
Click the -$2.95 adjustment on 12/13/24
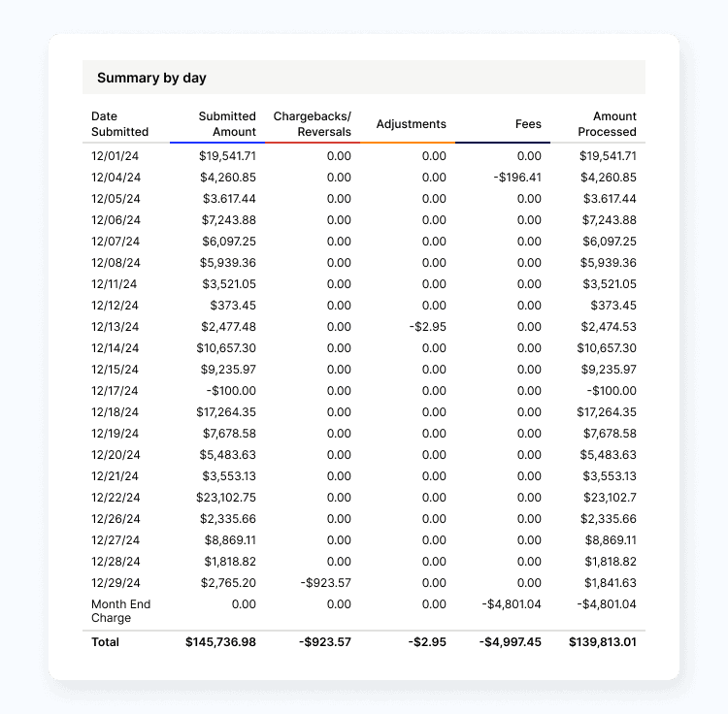coord(427,327)
